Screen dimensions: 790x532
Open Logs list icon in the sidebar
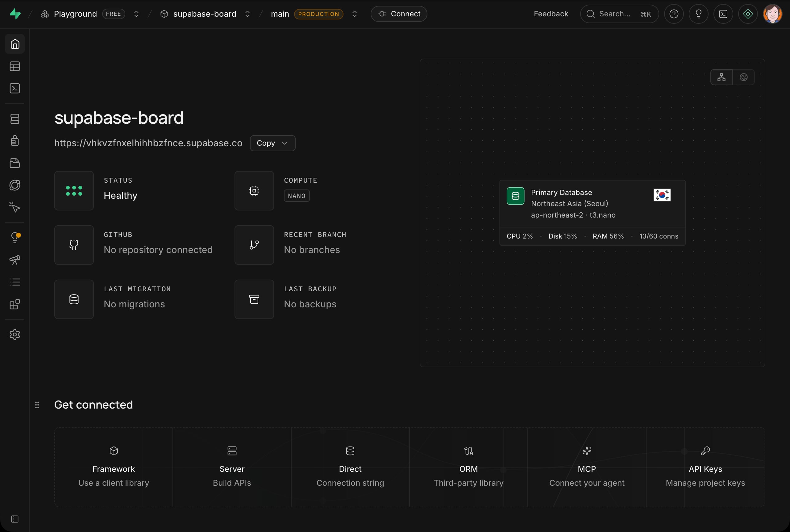[15, 282]
